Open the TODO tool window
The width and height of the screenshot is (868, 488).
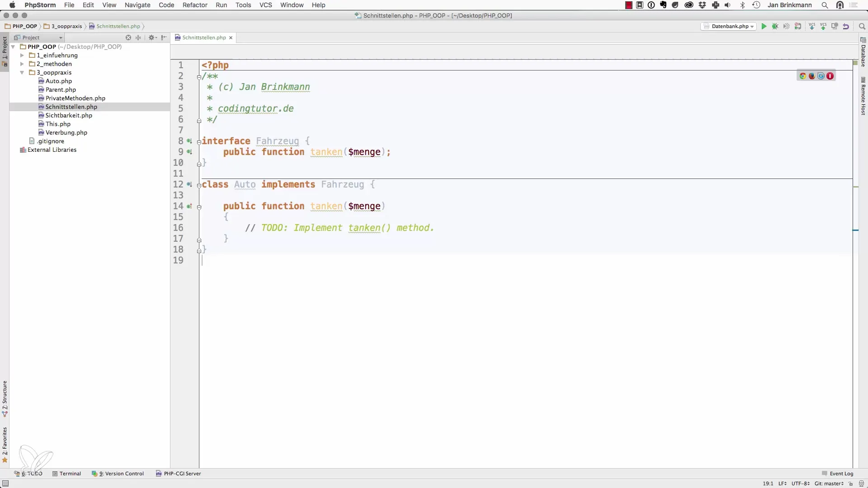28,474
